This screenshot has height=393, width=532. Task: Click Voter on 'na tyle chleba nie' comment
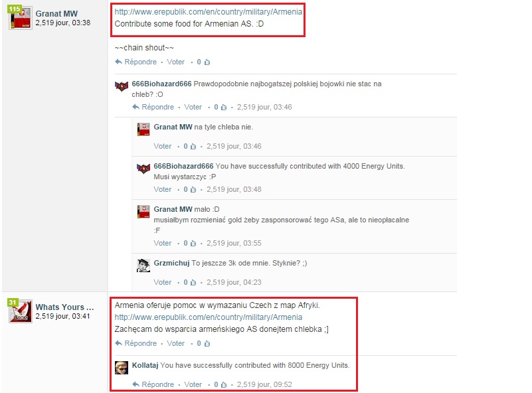(x=163, y=146)
